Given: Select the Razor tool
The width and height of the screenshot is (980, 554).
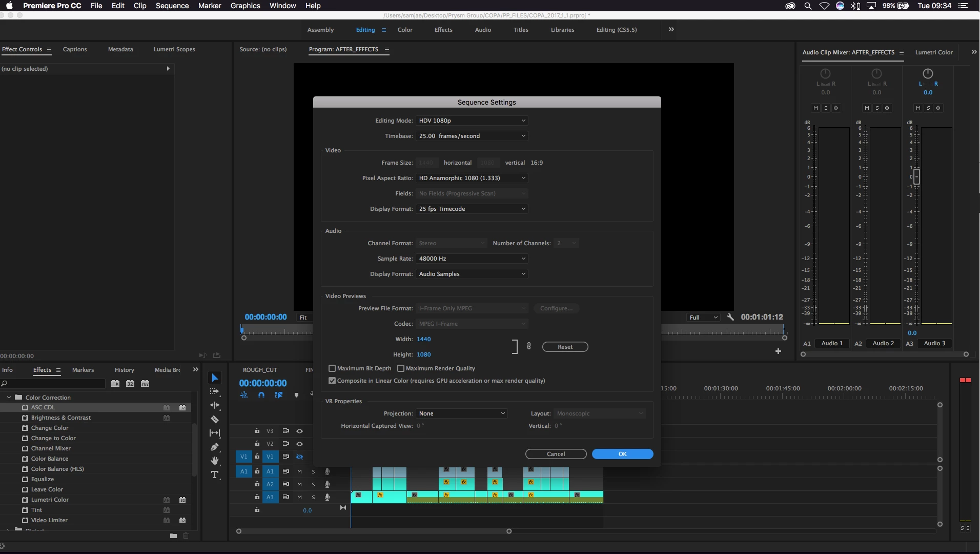Looking at the screenshot, I should [x=215, y=419].
